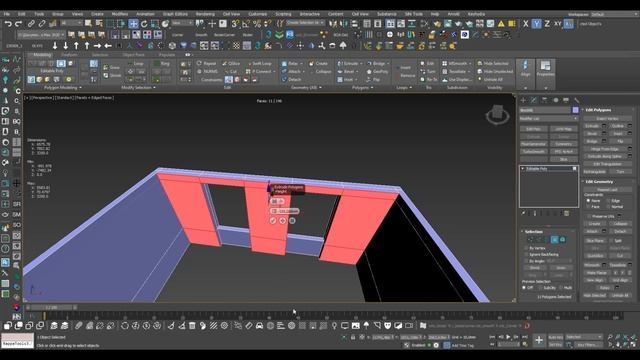Open the File menu
The height and width of the screenshot is (360, 640).
pos(7,14)
